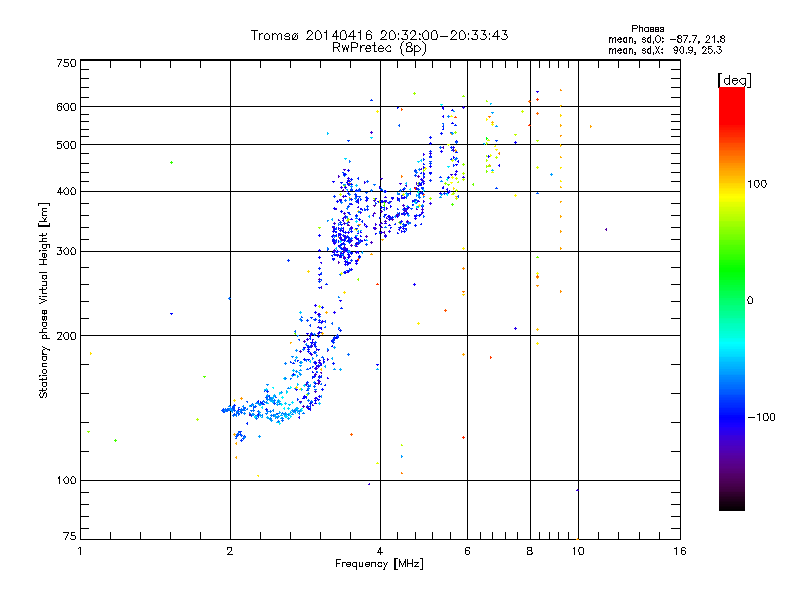
Task: Click the "600" height tick label
Action: tap(66, 107)
